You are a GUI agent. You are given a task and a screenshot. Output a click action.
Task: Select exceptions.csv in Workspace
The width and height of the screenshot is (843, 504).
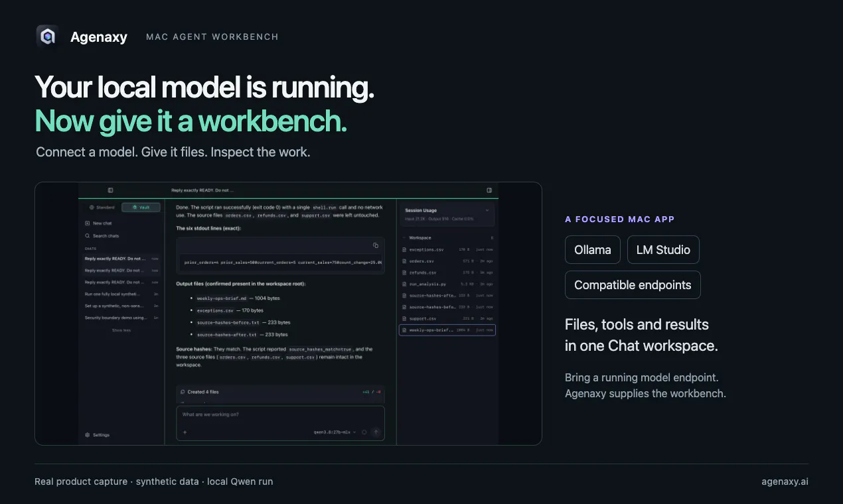click(447, 249)
